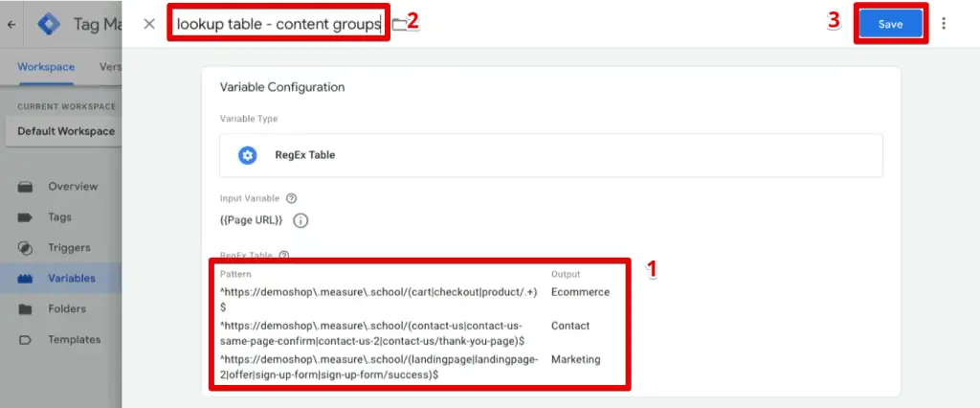Image resolution: width=980 pixels, height=408 pixels.
Task: Close the variable editor with X
Action: click(148, 24)
